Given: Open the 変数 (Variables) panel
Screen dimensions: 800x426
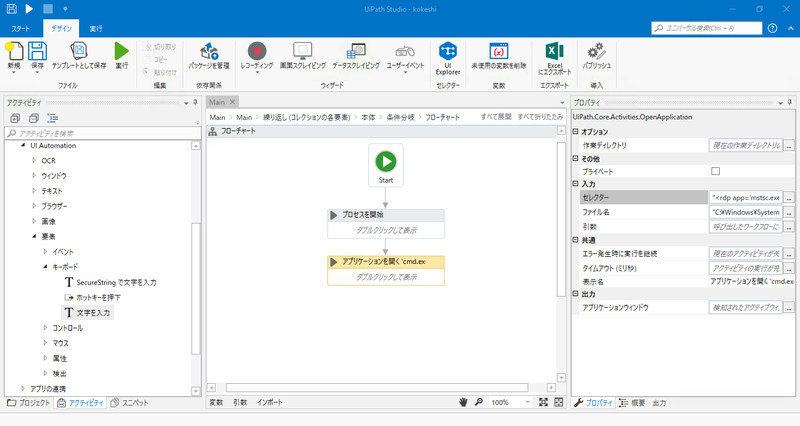Looking at the screenshot, I should (216, 403).
